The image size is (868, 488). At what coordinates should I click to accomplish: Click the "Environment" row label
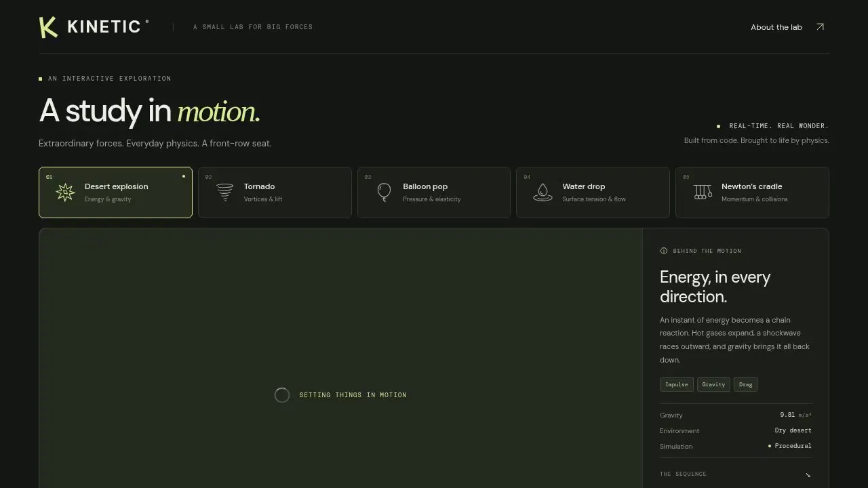coord(679,431)
